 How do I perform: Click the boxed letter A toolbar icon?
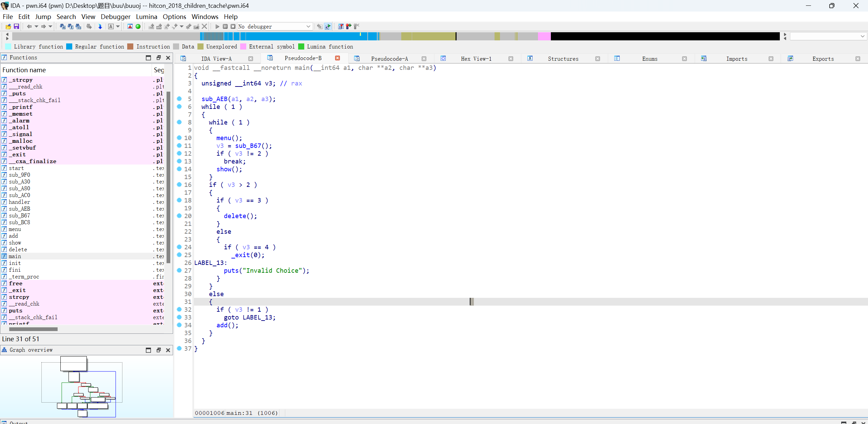tap(111, 26)
